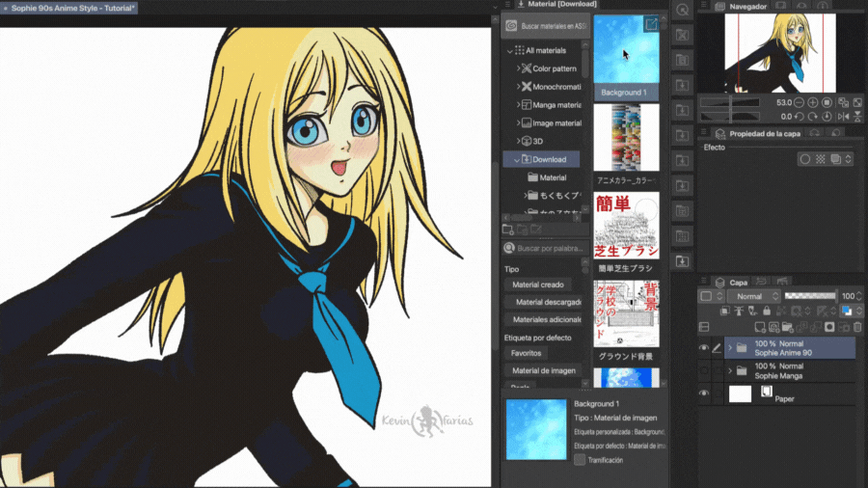
Task: Expand the Color pattern tree node
Action: [518, 68]
